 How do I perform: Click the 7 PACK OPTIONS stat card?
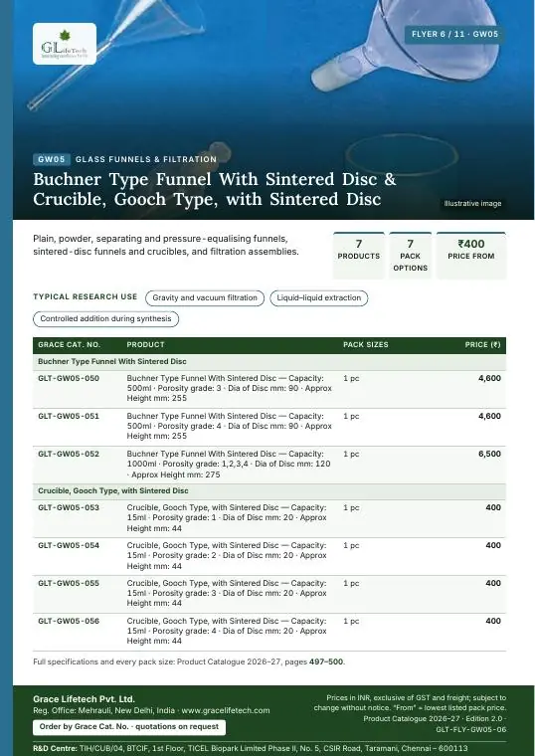click(x=410, y=255)
